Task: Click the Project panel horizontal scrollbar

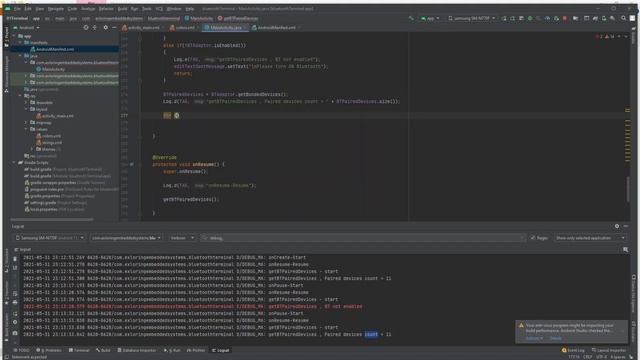Action: [x=52, y=220]
